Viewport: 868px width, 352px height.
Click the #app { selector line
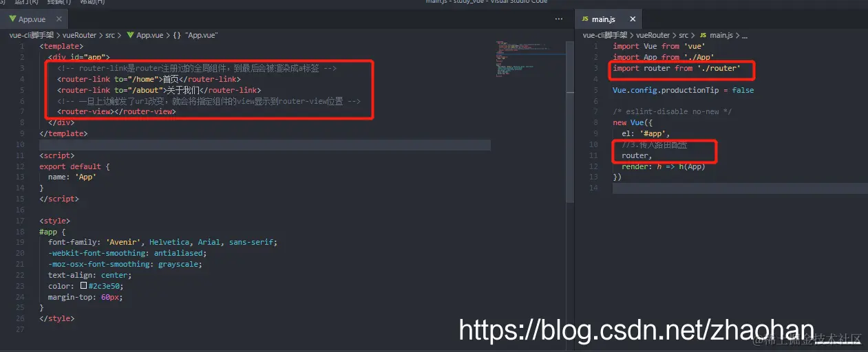[52, 232]
